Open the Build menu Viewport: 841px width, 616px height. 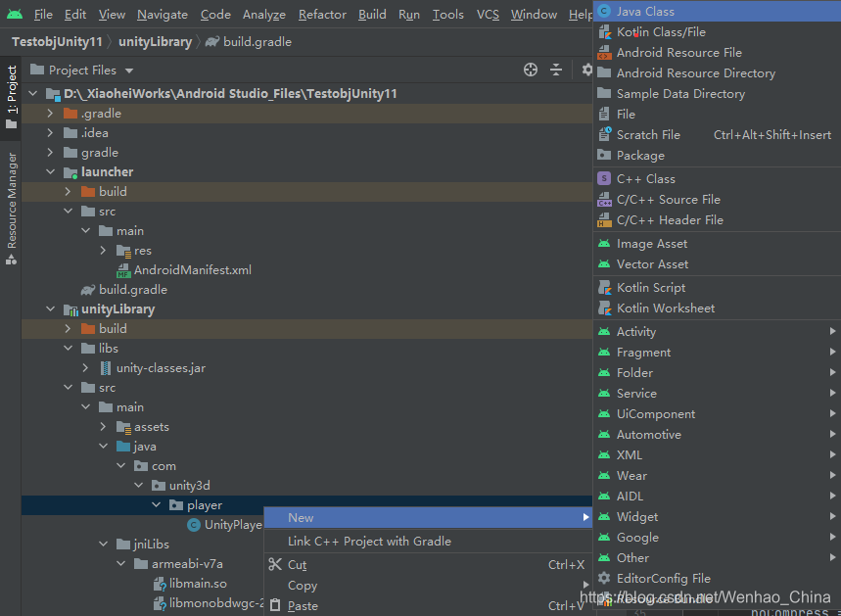(372, 15)
